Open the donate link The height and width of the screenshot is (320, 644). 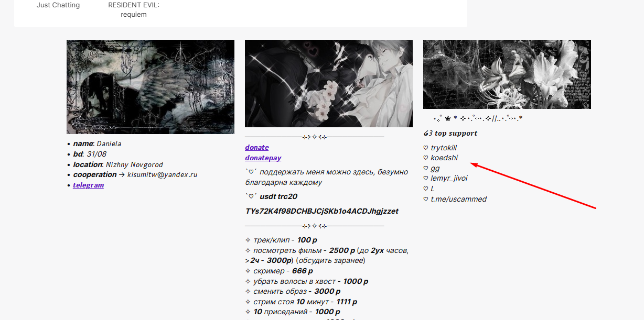256,148
